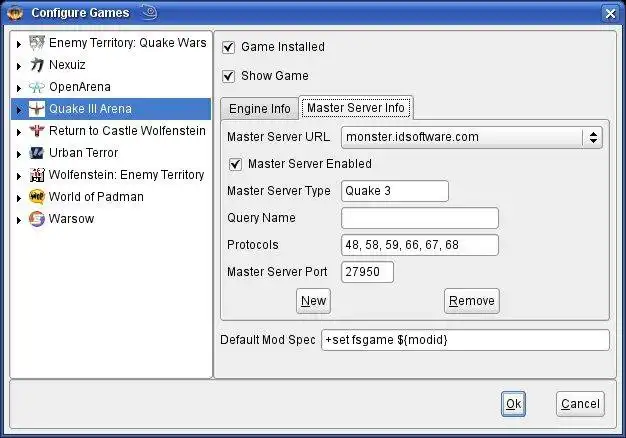Screen dimensions: 626x438
Task: Click the Urban Terror game icon
Action: click(x=37, y=153)
